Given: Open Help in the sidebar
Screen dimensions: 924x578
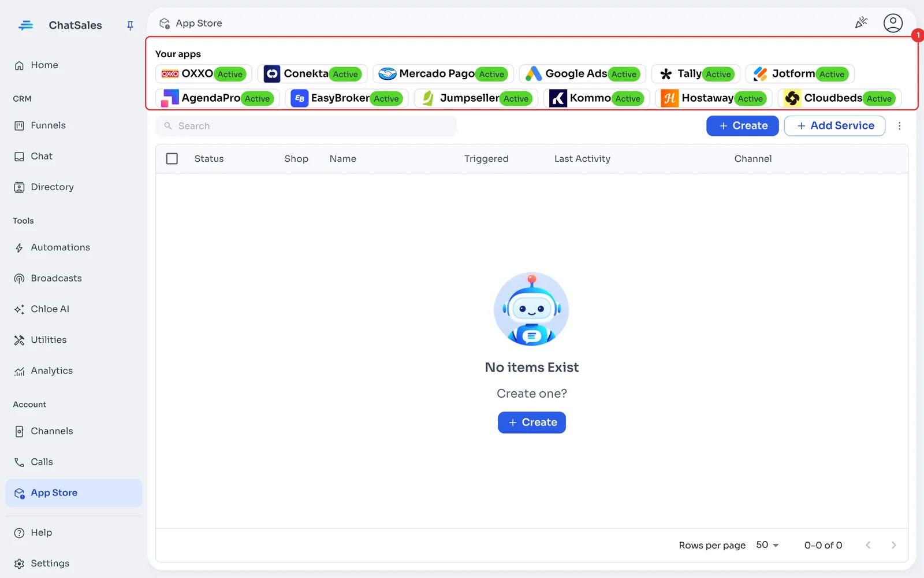Looking at the screenshot, I should coord(74,533).
